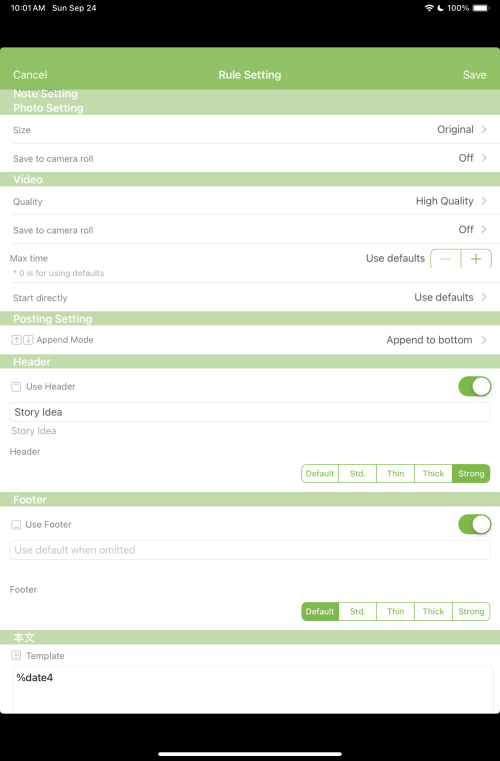Image resolution: width=500 pixels, height=761 pixels.
Task: Tap the Use Footer icon
Action: (16, 525)
